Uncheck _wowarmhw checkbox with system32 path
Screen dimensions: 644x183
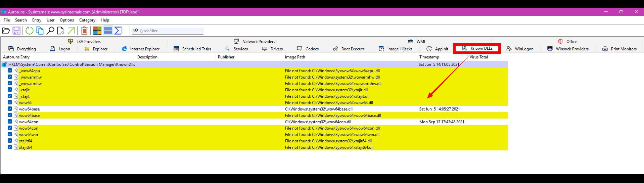click(x=10, y=77)
